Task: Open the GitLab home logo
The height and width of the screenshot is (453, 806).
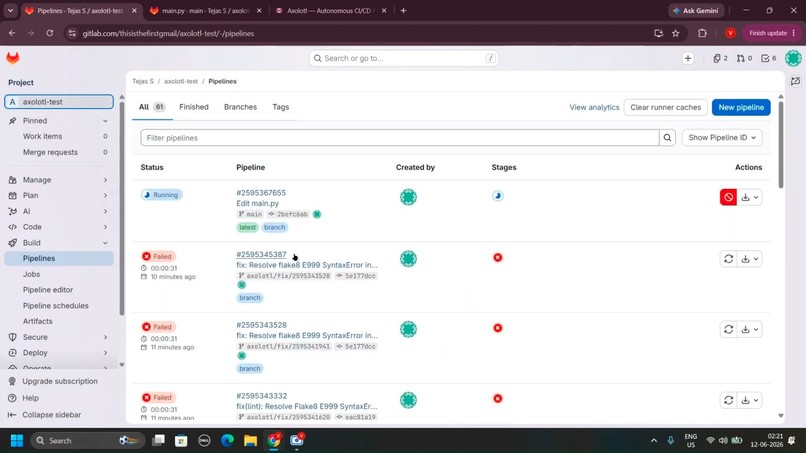Action: [x=13, y=58]
